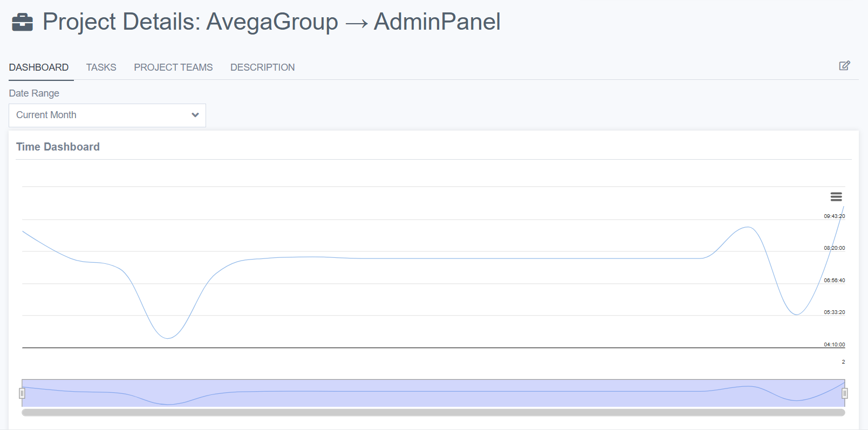Open the Current Month date range dropdown
The image size is (868, 430).
click(107, 115)
